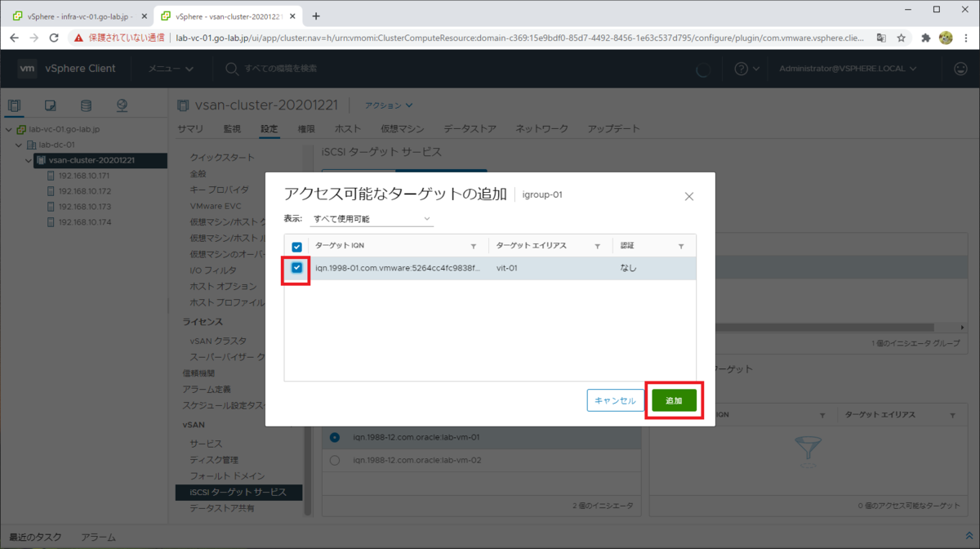Open a new browser tab
The height and width of the screenshot is (549, 980).
click(x=316, y=16)
